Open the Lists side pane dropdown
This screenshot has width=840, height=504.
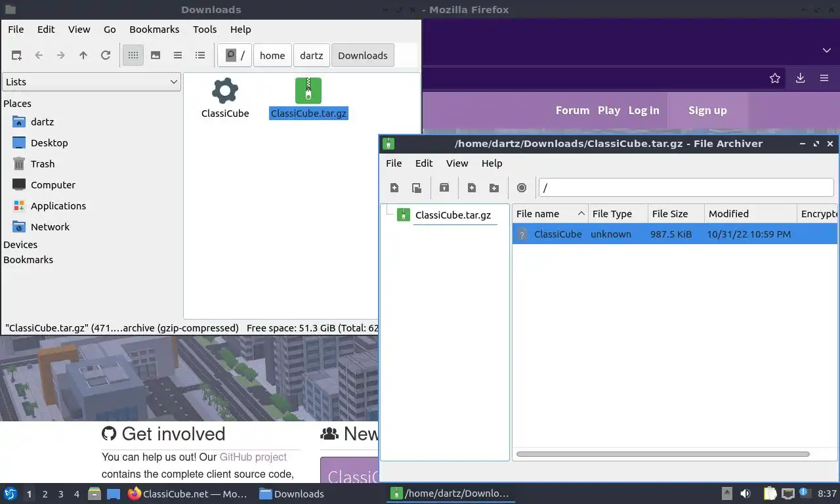tap(91, 82)
